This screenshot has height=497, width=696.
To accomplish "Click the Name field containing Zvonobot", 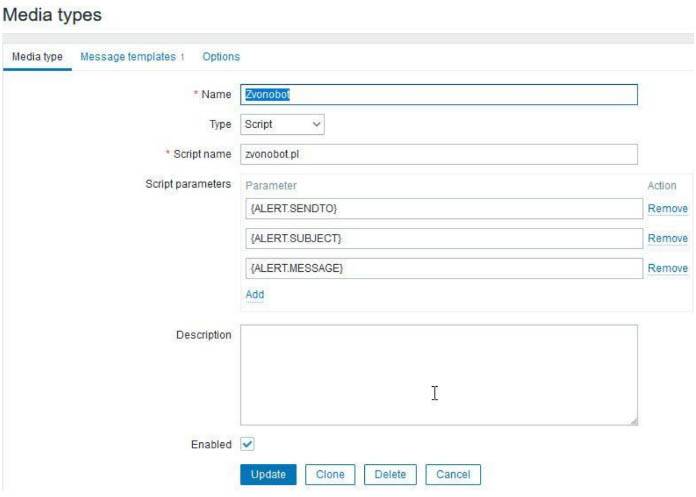I will tap(438, 95).
